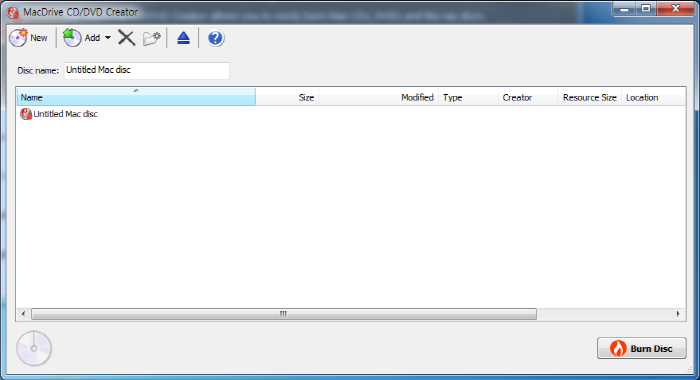Sort by the Creator column header
Viewport: 700px width, 380px height.
pyautogui.click(x=528, y=97)
